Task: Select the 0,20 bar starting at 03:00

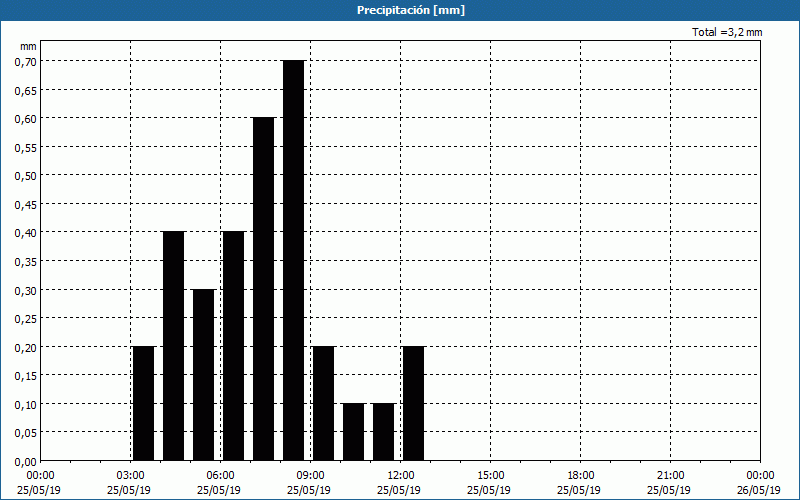Action: (x=143, y=404)
